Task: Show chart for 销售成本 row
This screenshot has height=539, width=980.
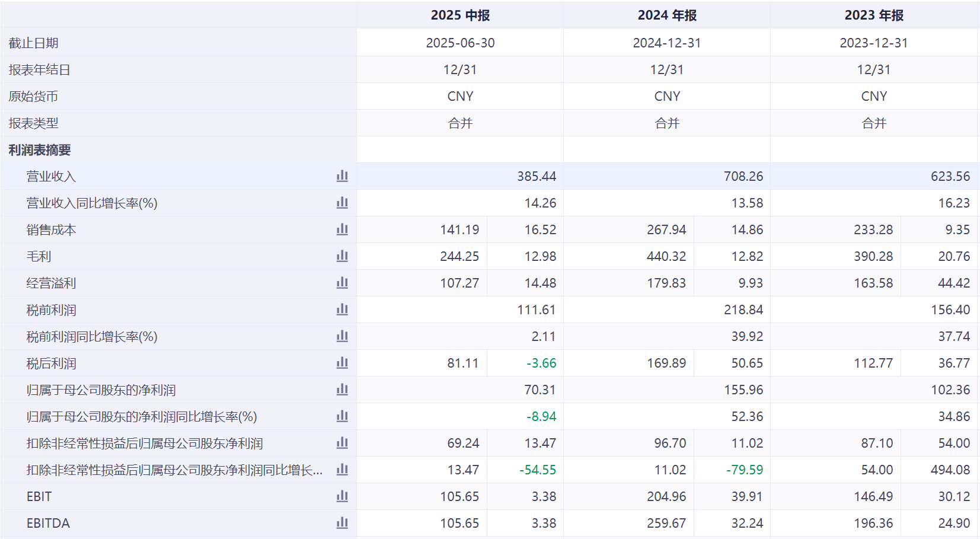Action: click(342, 229)
